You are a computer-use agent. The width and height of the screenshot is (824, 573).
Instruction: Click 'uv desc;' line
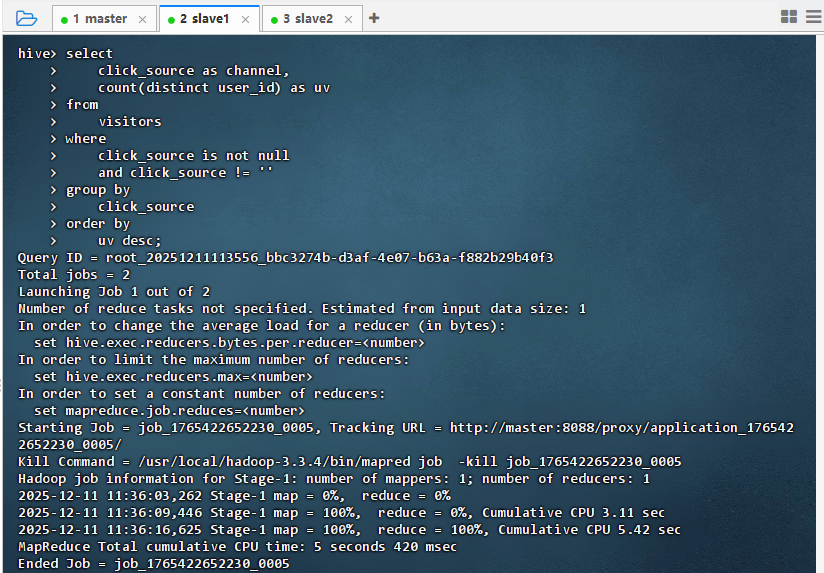(x=129, y=241)
